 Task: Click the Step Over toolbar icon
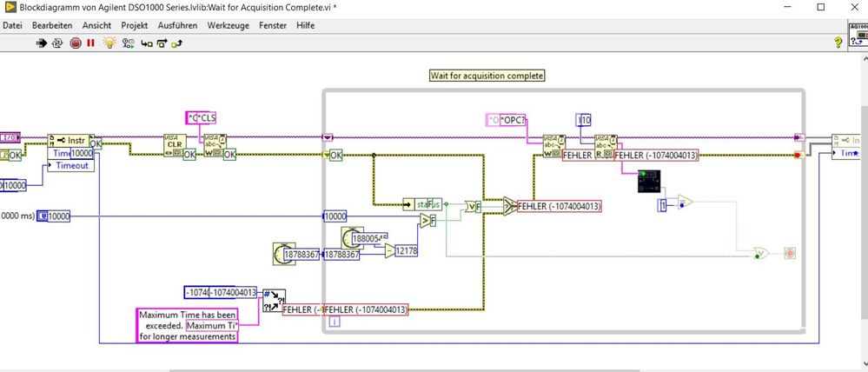[x=162, y=43]
